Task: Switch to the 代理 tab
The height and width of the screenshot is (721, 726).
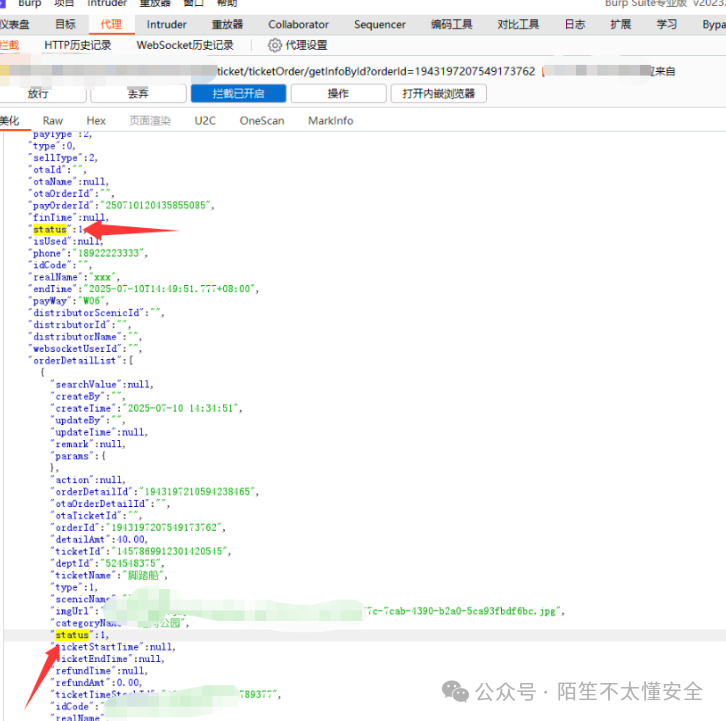Action: click(x=111, y=25)
